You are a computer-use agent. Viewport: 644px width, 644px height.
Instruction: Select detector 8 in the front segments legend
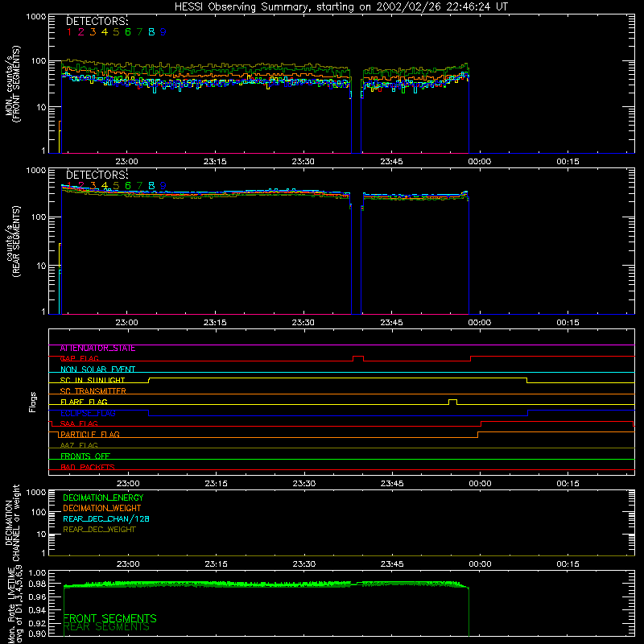(x=151, y=32)
